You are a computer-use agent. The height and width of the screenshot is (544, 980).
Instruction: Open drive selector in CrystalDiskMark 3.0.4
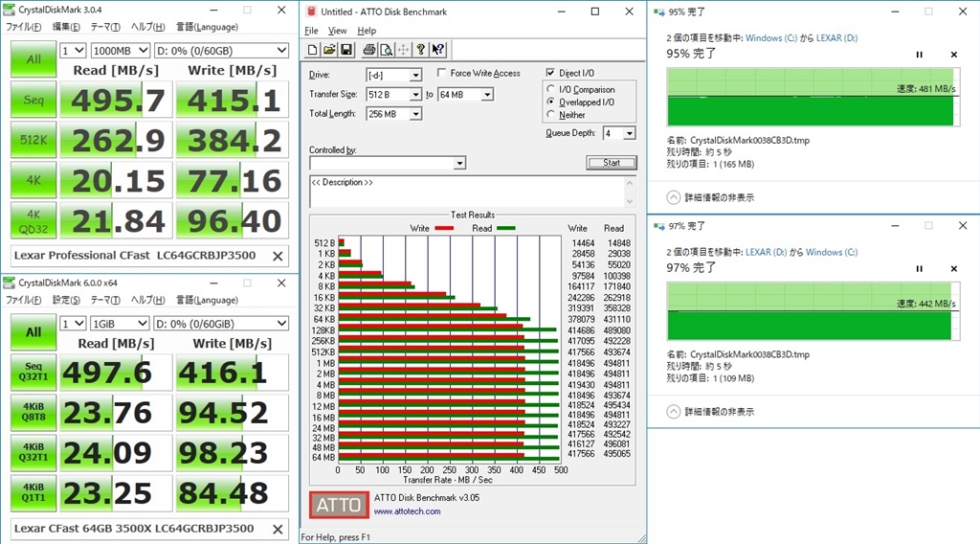(x=221, y=51)
